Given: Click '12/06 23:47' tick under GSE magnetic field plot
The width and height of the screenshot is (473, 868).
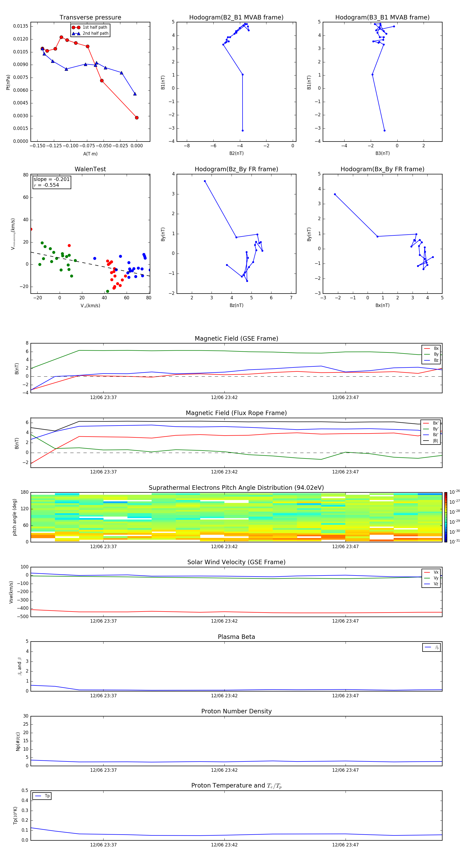Looking at the screenshot, I should click(345, 397).
